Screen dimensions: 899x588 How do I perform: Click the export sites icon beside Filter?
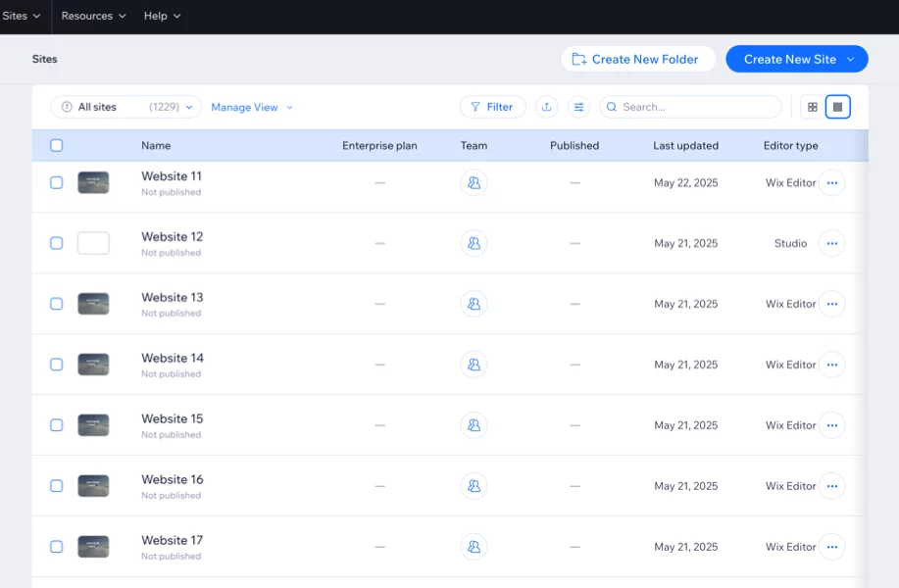[x=547, y=107]
